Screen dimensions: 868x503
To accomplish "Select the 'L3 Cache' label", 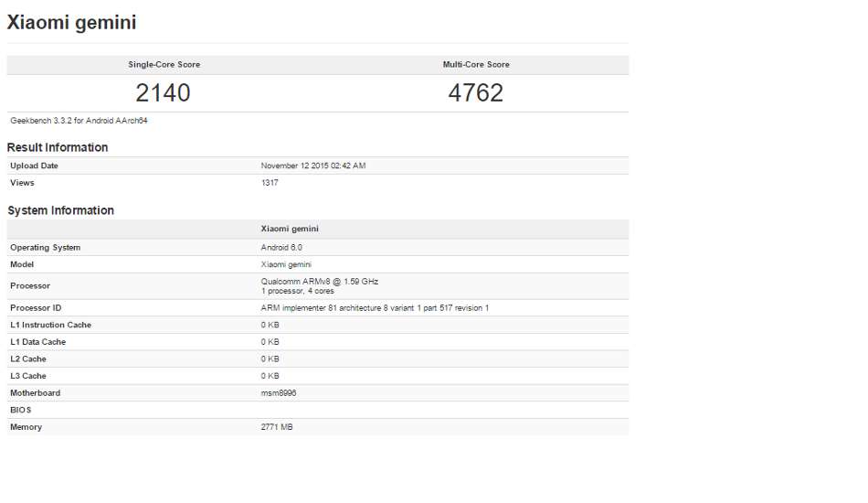I will coord(28,376).
